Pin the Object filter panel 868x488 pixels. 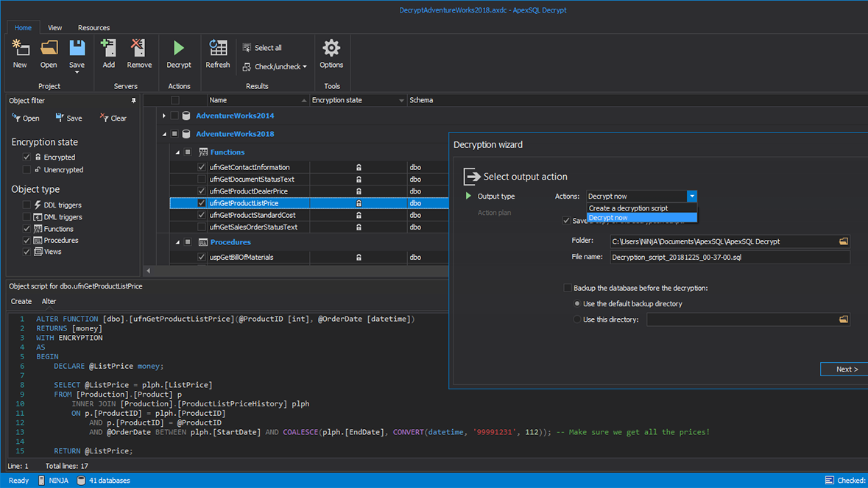[133, 101]
